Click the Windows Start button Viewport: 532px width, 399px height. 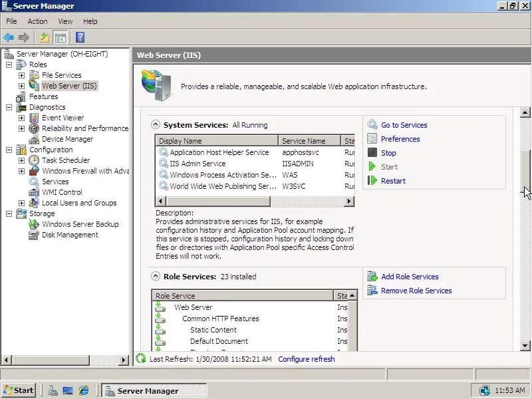coord(19,390)
